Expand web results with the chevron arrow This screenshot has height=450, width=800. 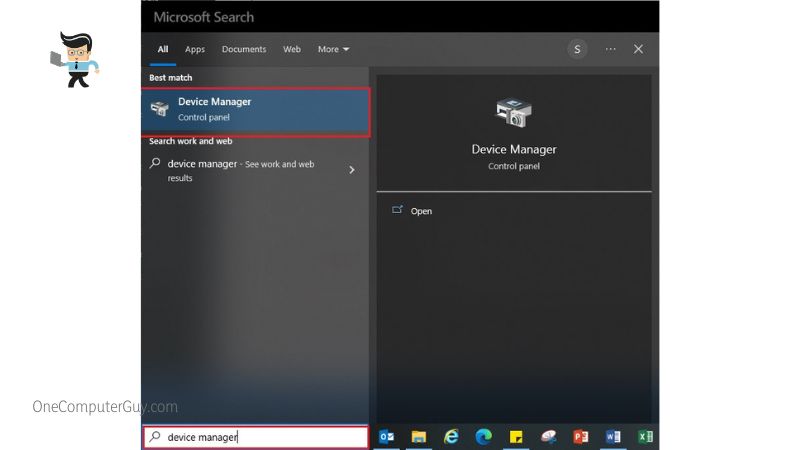[352, 170]
